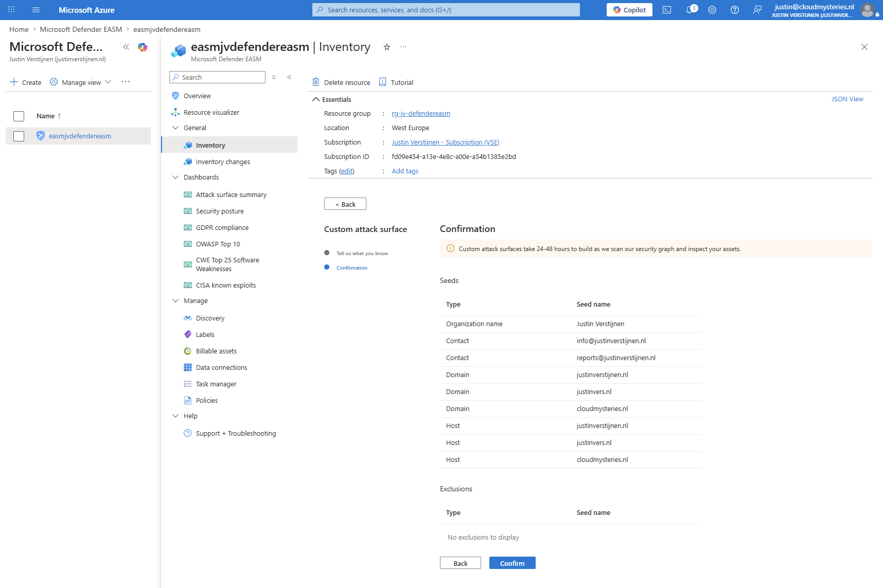Select the Confirmation step radio indicator

point(327,267)
